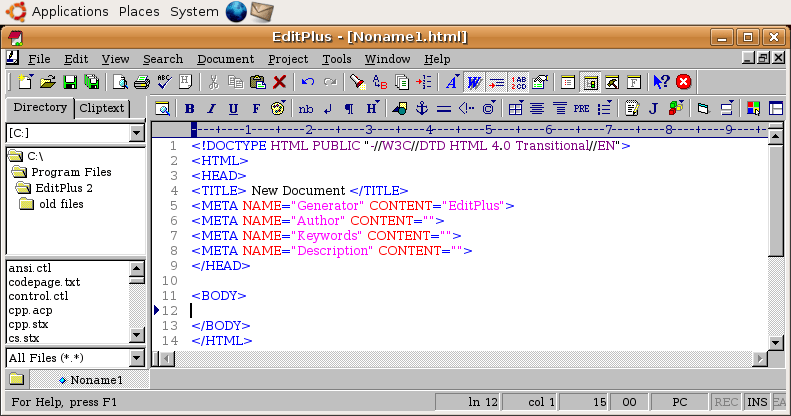Screen dimensions: 791x416
Task: Apply italic with the I icon
Action: pyautogui.click(x=211, y=108)
